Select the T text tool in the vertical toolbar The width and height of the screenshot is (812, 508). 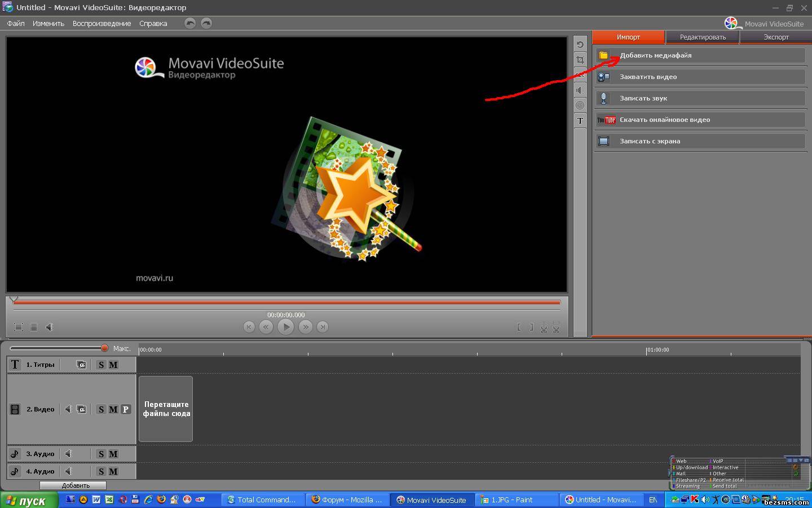pos(580,121)
